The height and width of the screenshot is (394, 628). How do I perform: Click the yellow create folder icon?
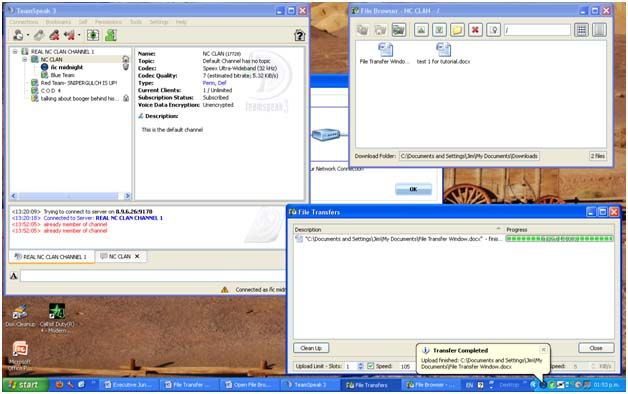click(x=457, y=30)
